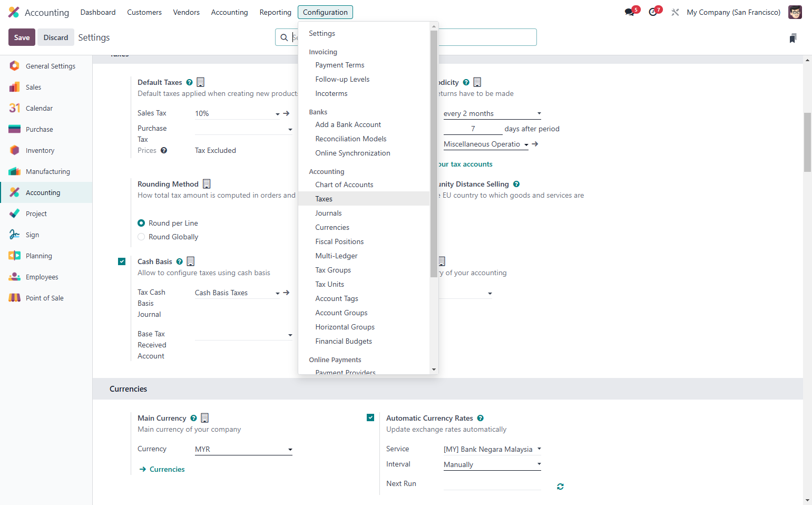Click building icon beside Rounding Method

pyautogui.click(x=207, y=184)
